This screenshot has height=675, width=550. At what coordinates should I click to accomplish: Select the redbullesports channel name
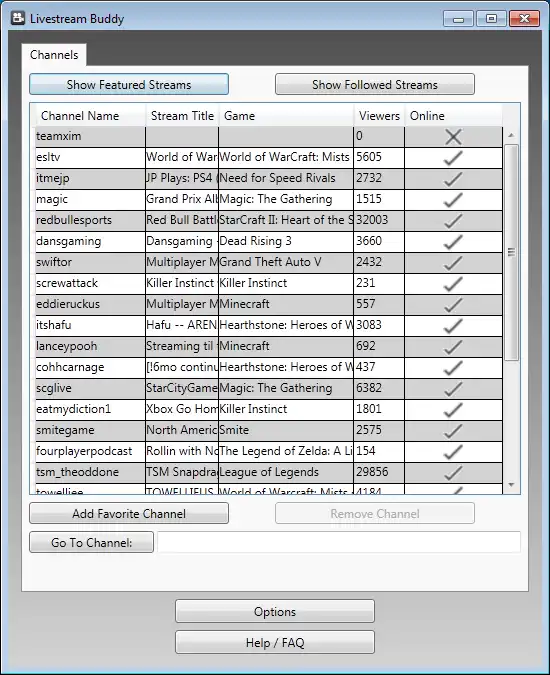click(x=74, y=220)
